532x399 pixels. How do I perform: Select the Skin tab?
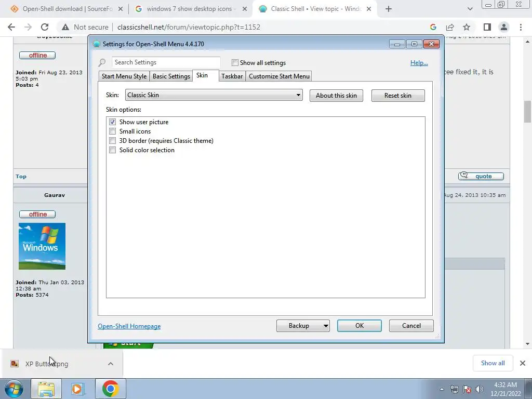tap(202, 75)
